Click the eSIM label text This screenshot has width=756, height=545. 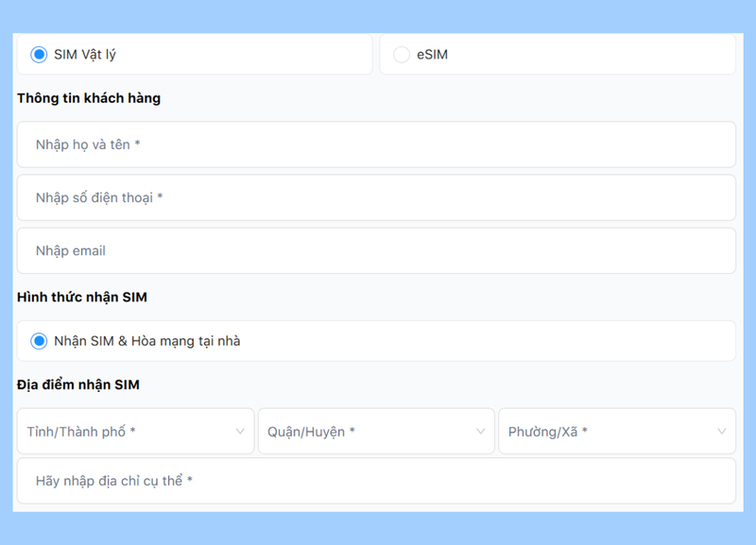coord(433,55)
